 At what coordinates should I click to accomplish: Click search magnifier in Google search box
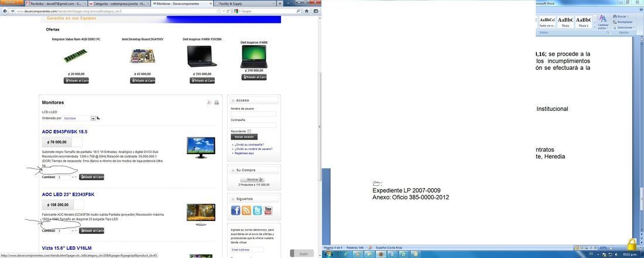[298, 11]
